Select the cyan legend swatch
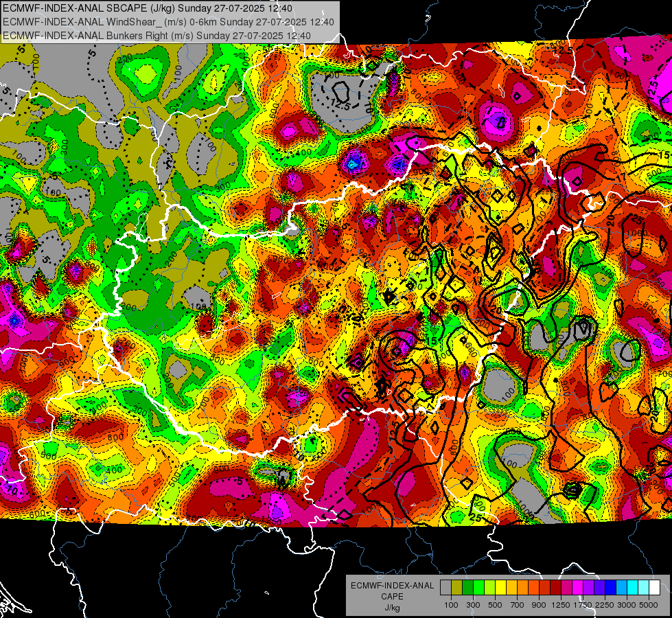The width and height of the screenshot is (672, 618). 633,588
